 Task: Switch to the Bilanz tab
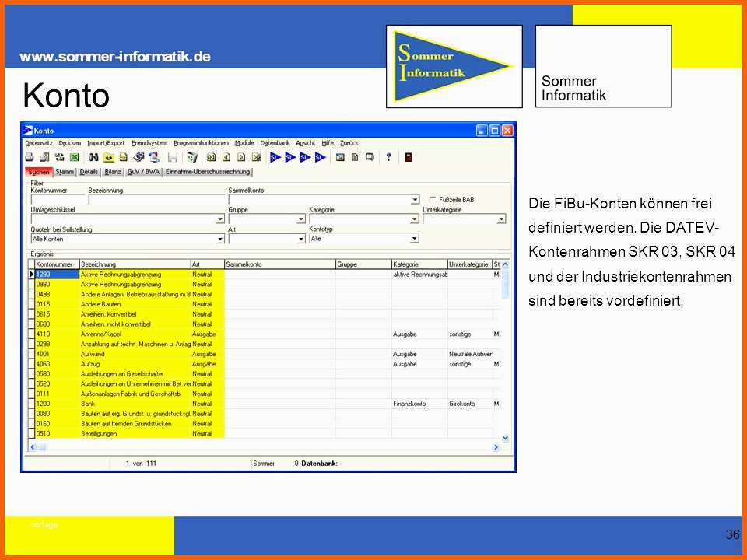coord(113,172)
